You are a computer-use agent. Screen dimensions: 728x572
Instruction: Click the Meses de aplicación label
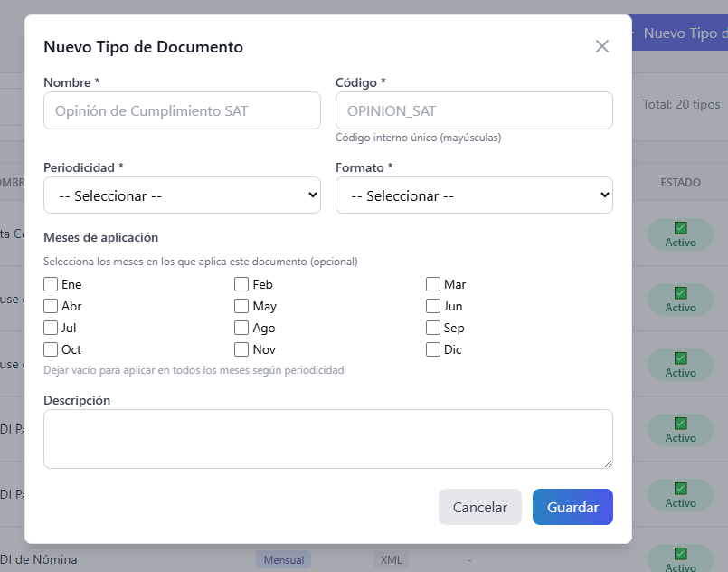click(100, 237)
